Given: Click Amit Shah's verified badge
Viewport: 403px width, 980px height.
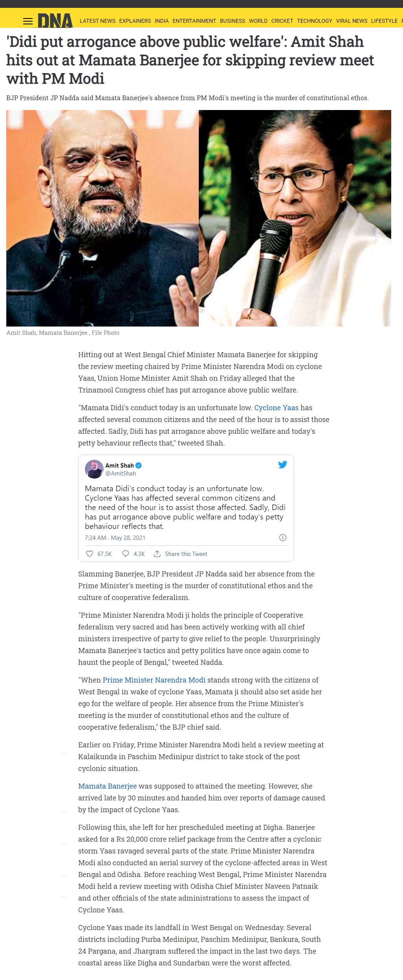Looking at the screenshot, I should pyautogui.click(x=138, y=466).
